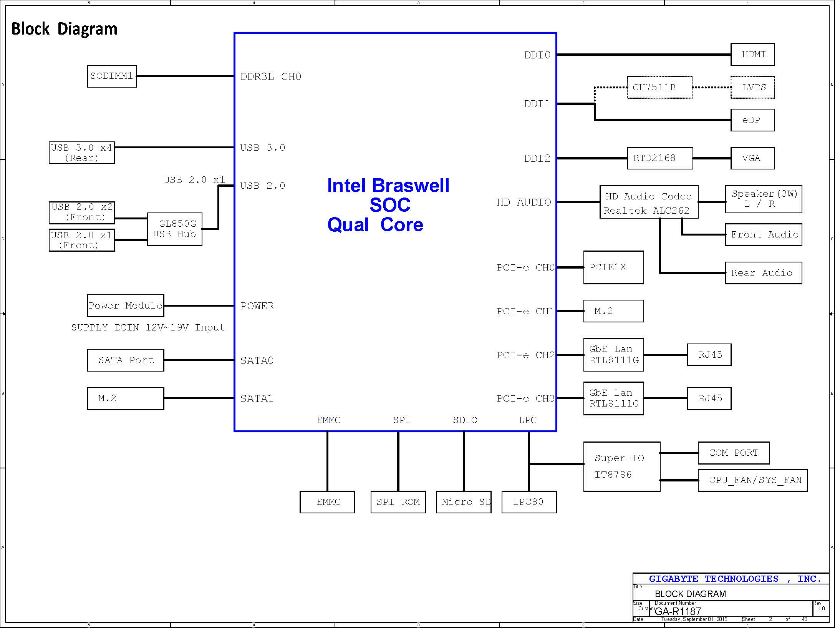Click the Super IO IT8786 block
Image resolution: width=840 pixels, height=629 pixels.
coord(621,466)
